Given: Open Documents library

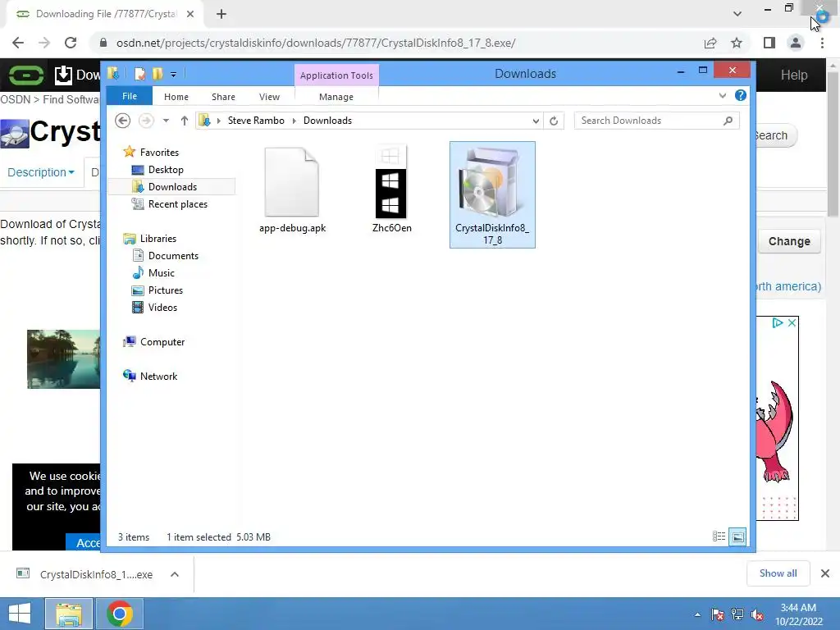Looking at the screenshot, I should coord(173,256).
